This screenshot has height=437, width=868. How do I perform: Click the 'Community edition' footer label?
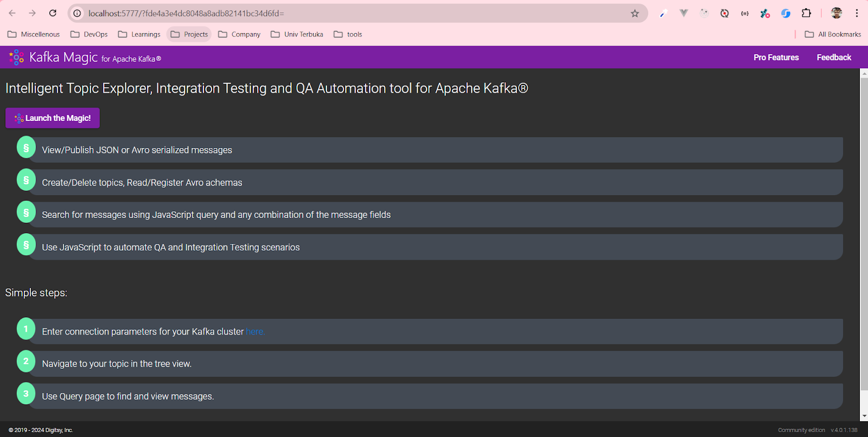tap(801, 430)
